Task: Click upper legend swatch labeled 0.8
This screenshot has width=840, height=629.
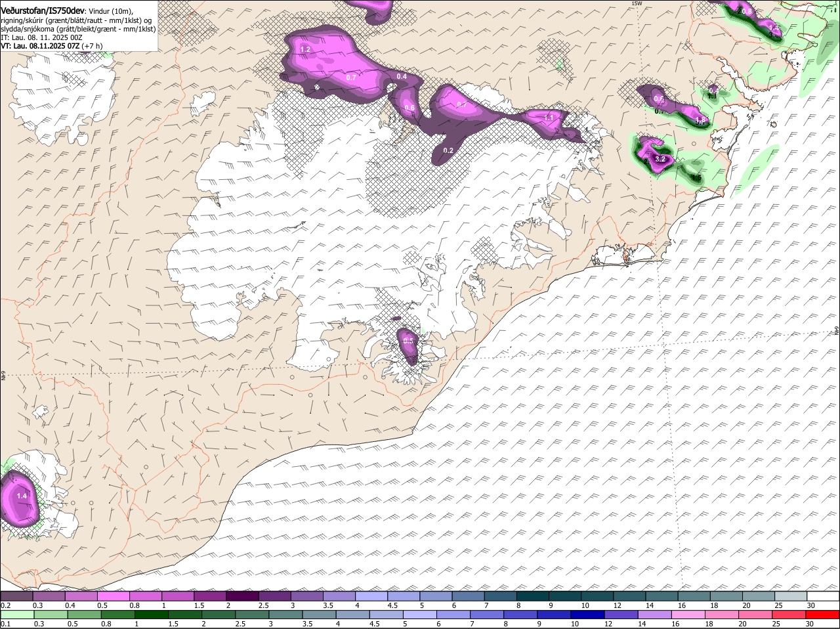Action: tap(145, 596)
